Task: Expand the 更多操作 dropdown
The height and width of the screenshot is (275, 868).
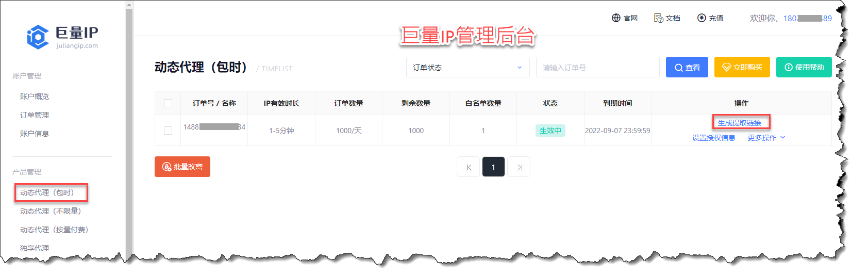Action: (766, 138)
